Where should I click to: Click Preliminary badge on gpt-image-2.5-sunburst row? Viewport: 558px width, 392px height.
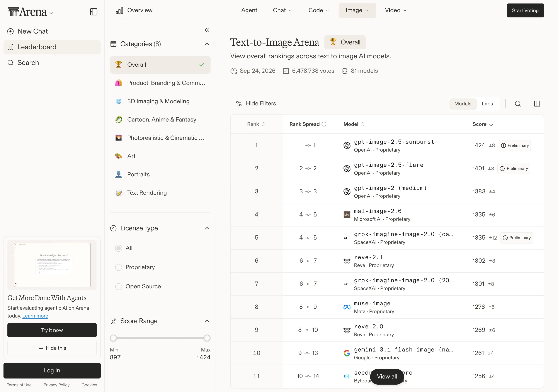click(x=515, y=145)
